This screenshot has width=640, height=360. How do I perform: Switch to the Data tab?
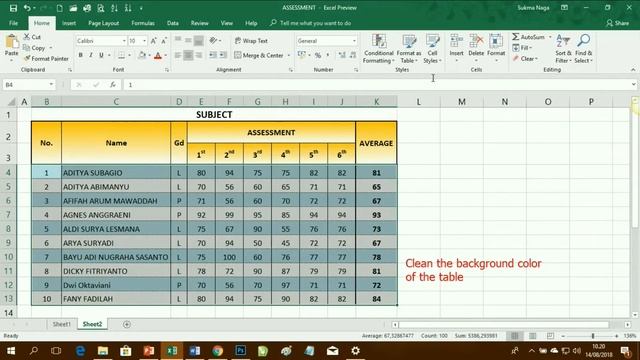coord(173,23)
